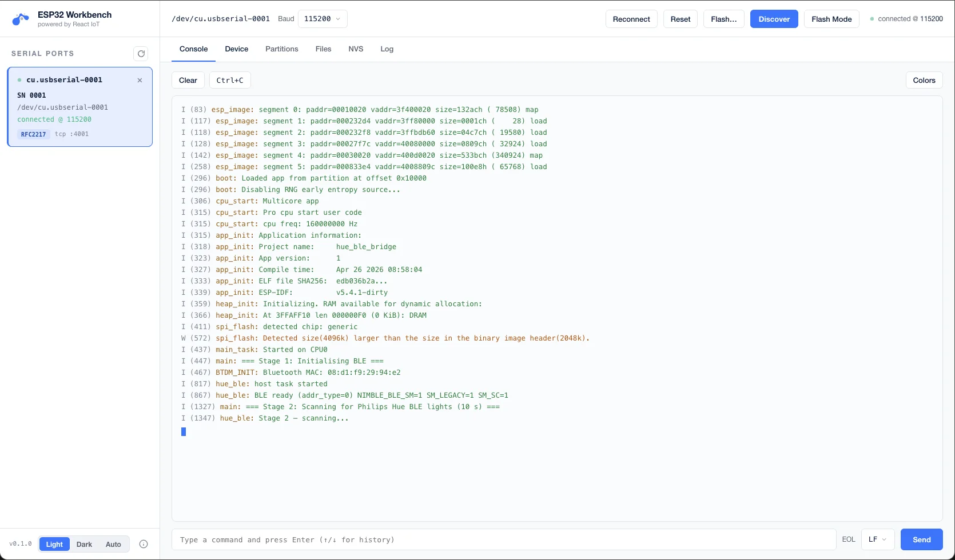
Task: Click log line 'host task started'
Action: coord(254,384)
